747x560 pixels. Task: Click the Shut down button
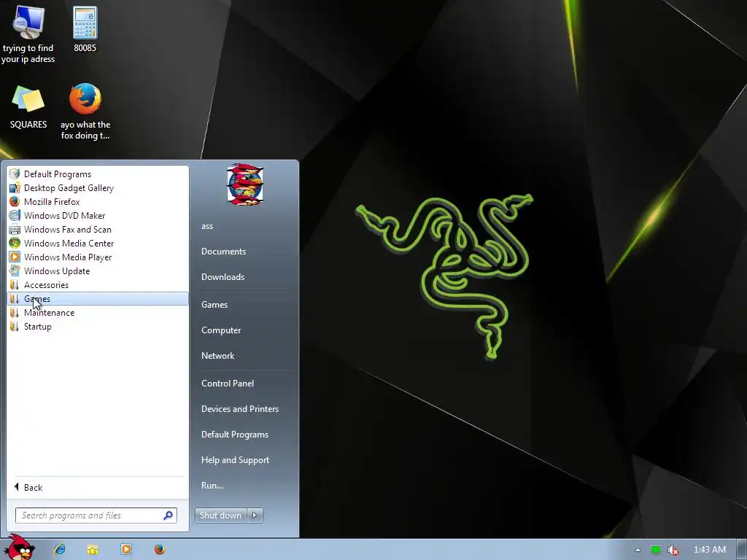tap(220, 516)
